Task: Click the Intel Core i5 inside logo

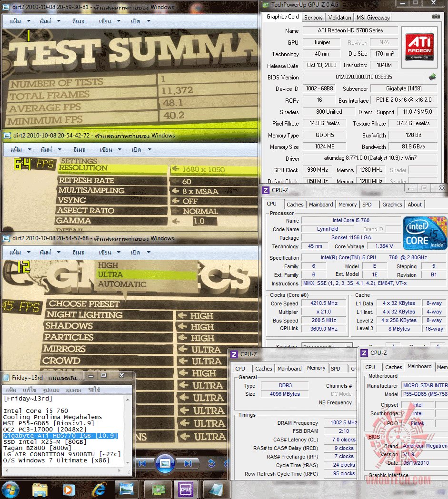Action: (x=425, y=233)
